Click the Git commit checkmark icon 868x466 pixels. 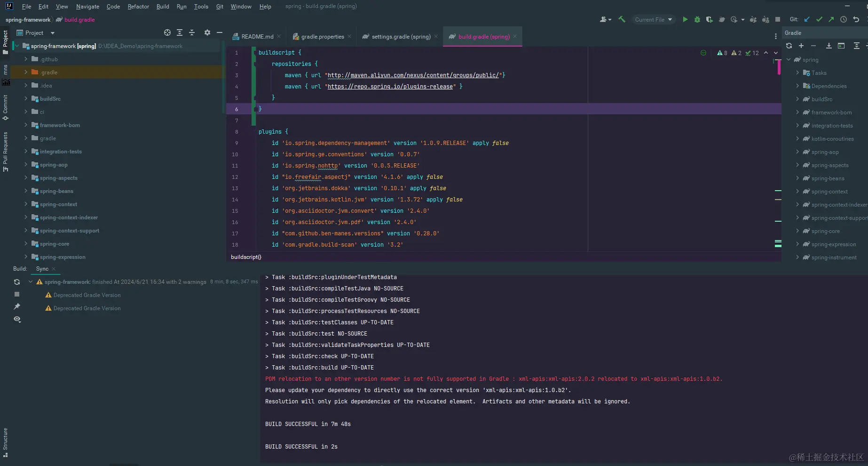point(819,19)
